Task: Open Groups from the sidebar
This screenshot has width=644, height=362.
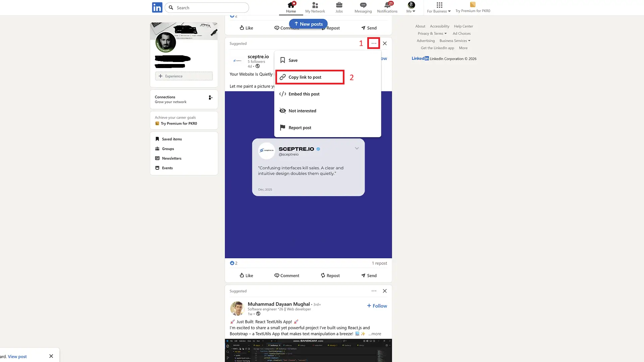Action: click(x=164, y=149)
